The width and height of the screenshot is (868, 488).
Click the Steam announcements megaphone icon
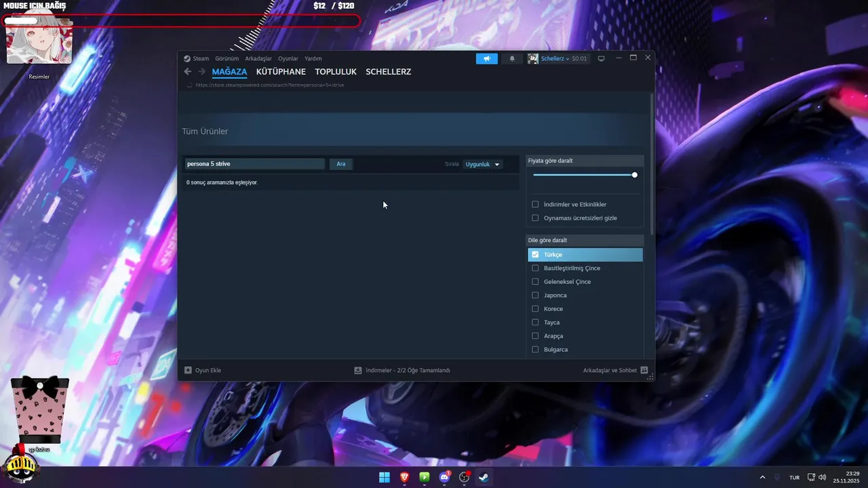487,58
